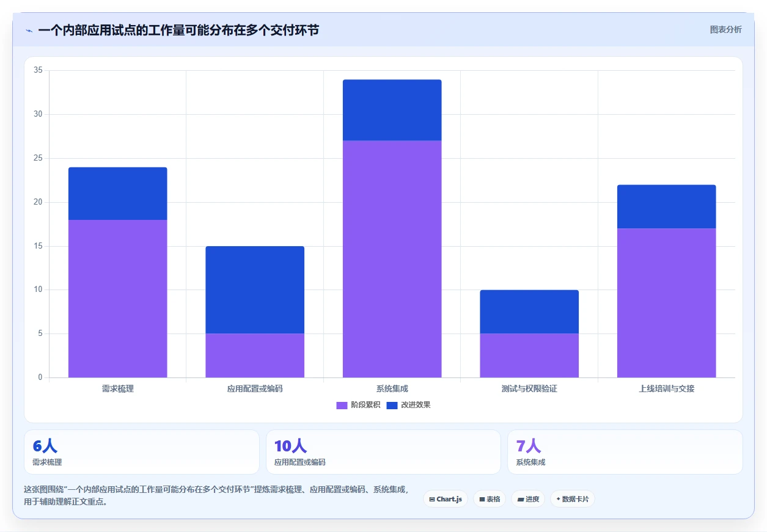The image size is (767, 532).
Task: Click the y-axis value 35
Action: click(x=38, y=70)
